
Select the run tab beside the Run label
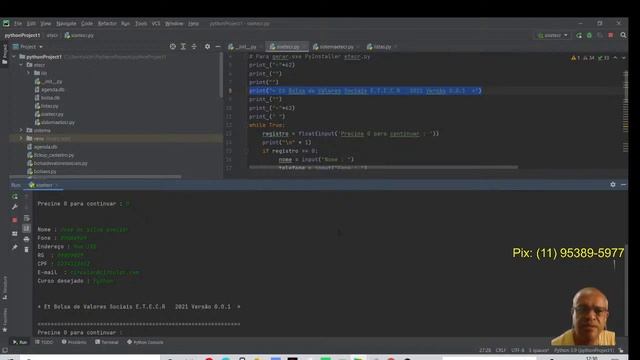click(x=43, y=185)
